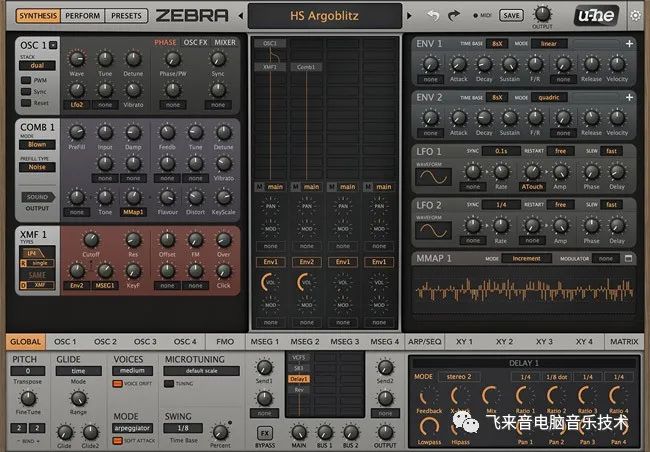This screenshot has height=452, width=650.
Task: Select the OSC FX tab in OSC 1
Action: 195,42
